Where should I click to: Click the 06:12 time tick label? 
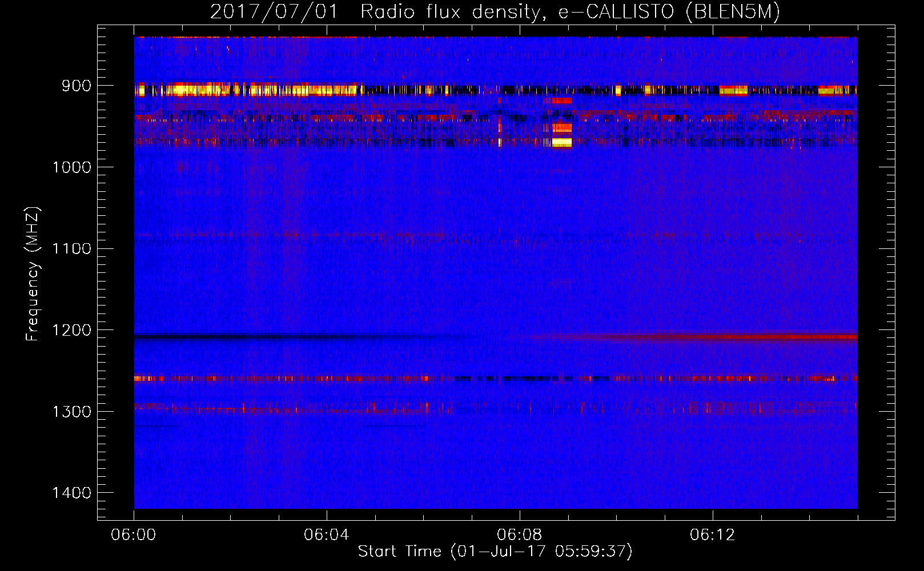pyautogui.click(x=713, y=535)
